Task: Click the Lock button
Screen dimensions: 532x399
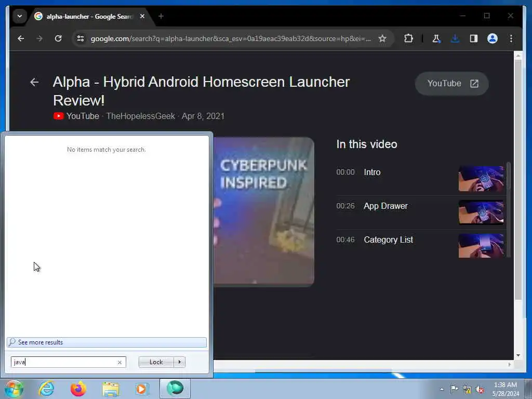Action: (156, 362)
